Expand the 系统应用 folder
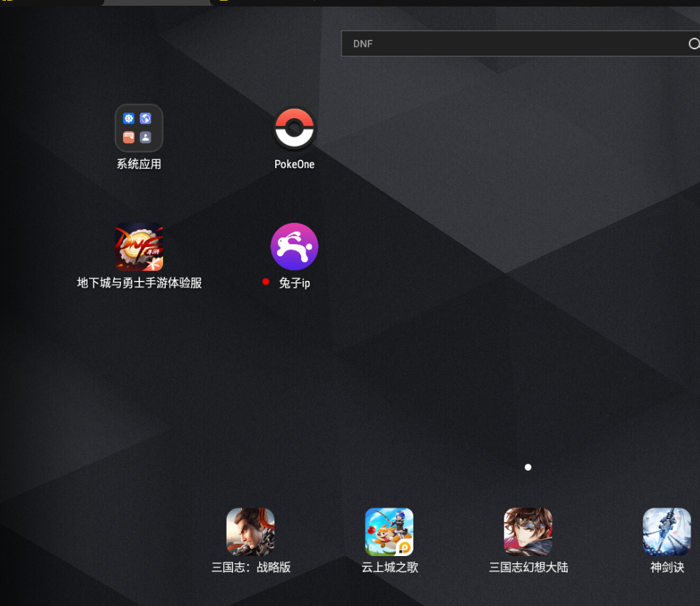Screen dimensions: 700x606 point(139,128)
